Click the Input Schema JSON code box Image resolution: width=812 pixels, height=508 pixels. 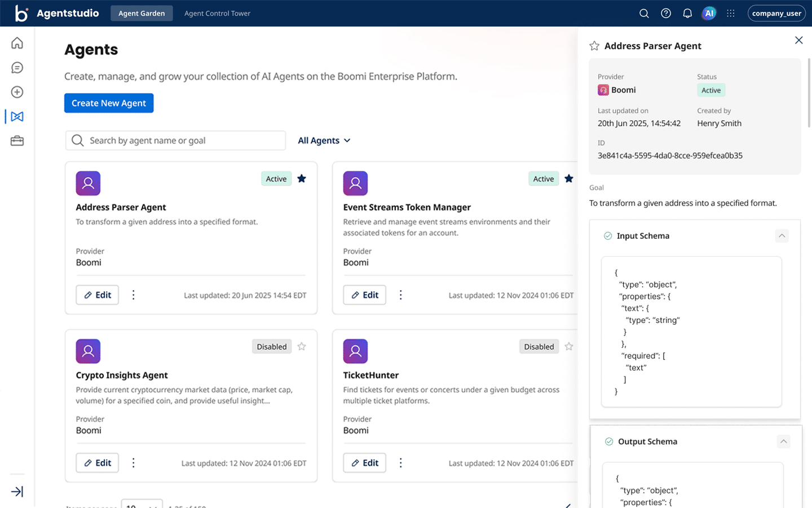point(691,332)
